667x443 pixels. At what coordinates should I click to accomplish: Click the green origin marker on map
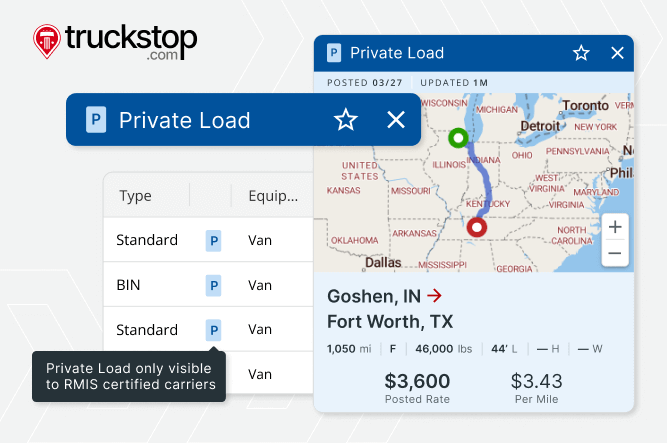click(x=458, y=137)
